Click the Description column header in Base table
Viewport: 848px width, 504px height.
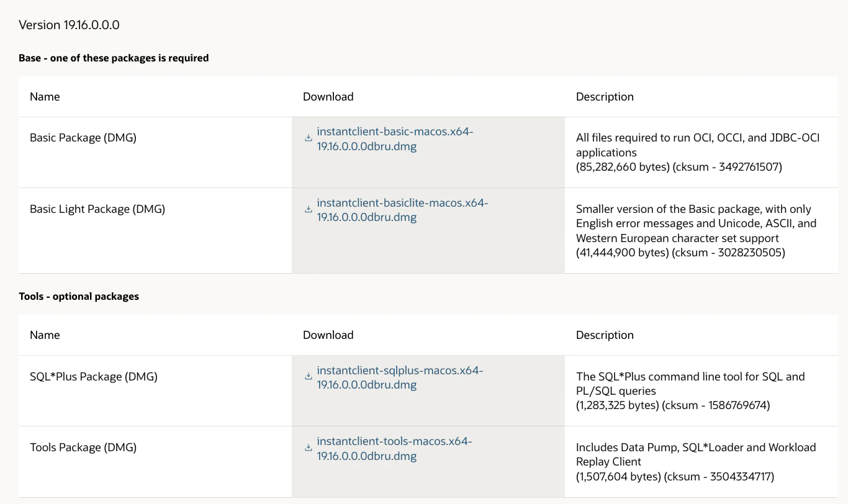(x=605, y=97)
